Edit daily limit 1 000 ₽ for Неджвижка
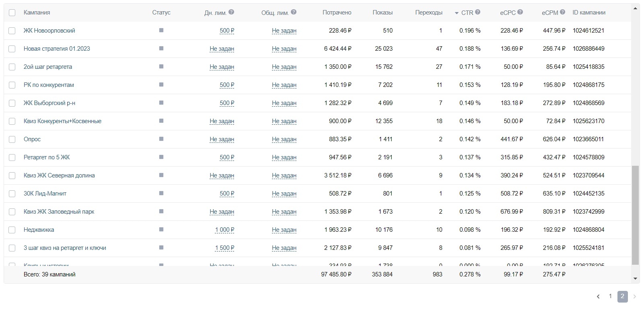This screenshot has width=644, height=309. [224, 230]
